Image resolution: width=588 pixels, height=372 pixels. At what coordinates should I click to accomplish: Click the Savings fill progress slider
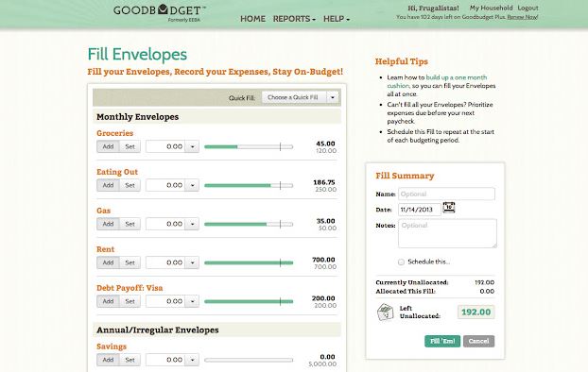coord(249,360)
